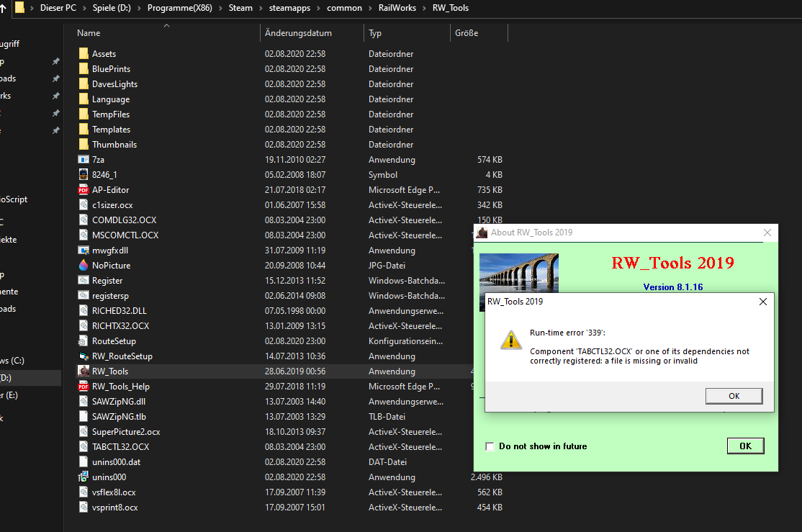Select the unins000.dat file icon
This screenshot has width=802, height=532.
pyautogui.click(x=84, y=462)
